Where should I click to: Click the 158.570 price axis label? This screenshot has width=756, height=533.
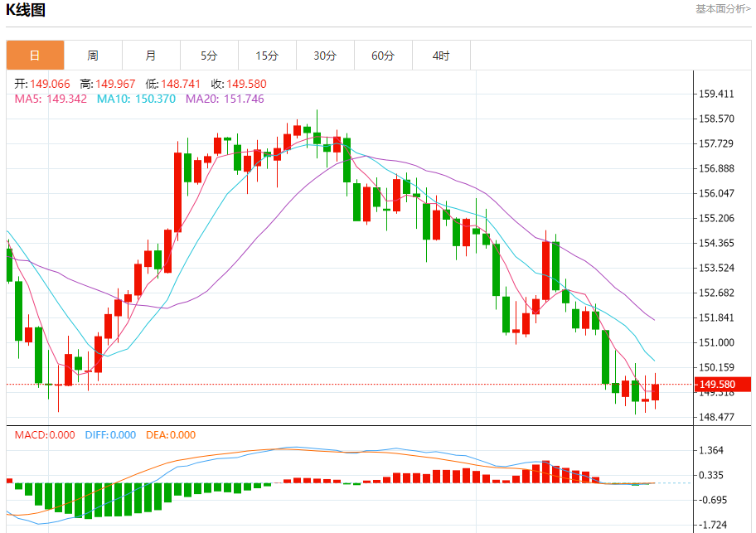716,119
